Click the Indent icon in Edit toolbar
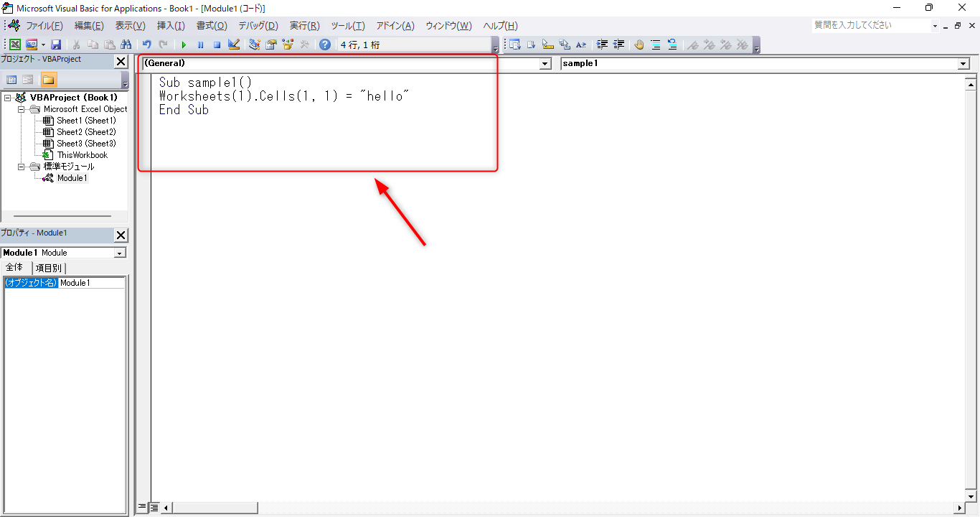The height and width of the screenshot is (517, 980). click(603, 45)
